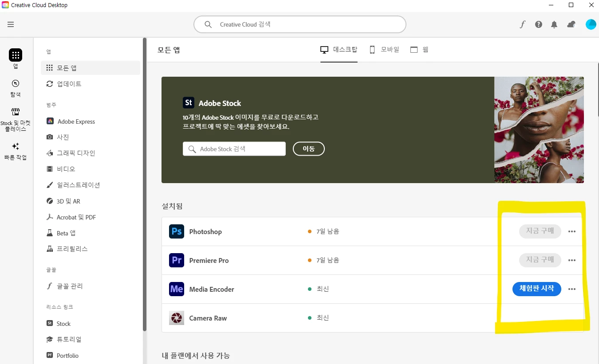Open the Stock resource link
This screenshot has height=364, width=599.
[91, 324]
